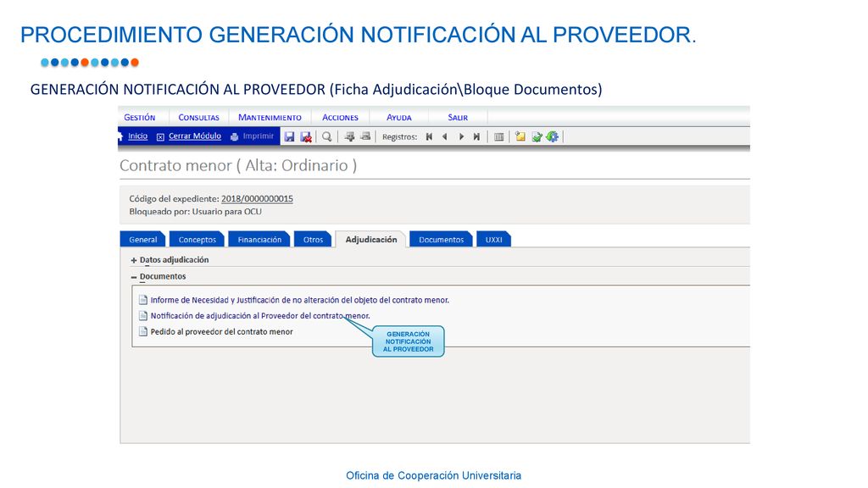868x488 pixels.
Task: Select the Adjudicación tab
Action: tap(371, 240)
